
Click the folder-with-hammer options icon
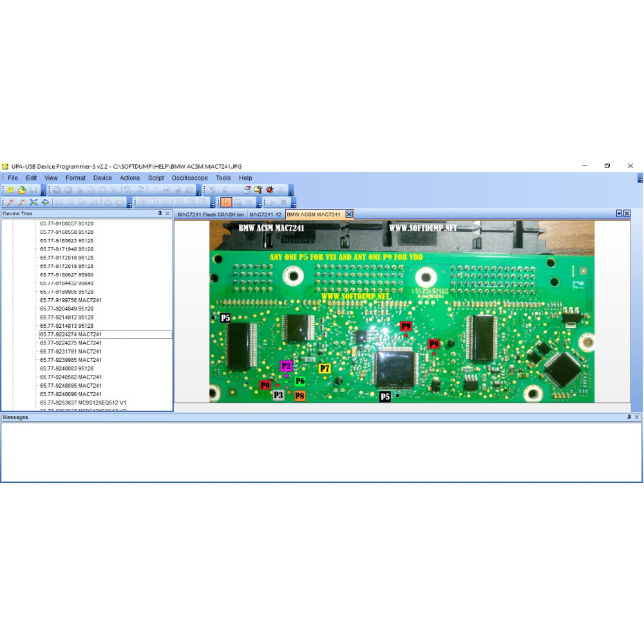258,190
